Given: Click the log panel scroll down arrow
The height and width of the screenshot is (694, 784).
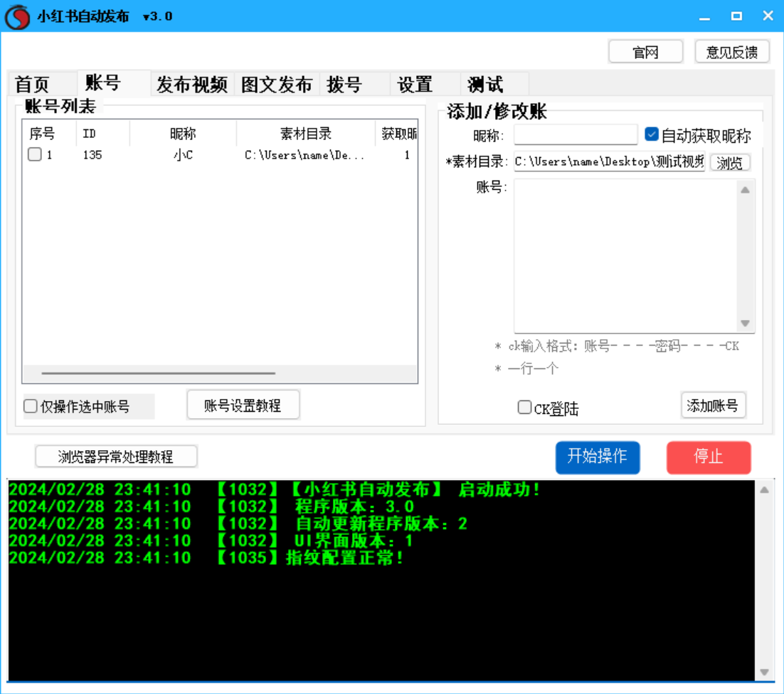Looking at the screenshot, I should click(x=764, y=672).
